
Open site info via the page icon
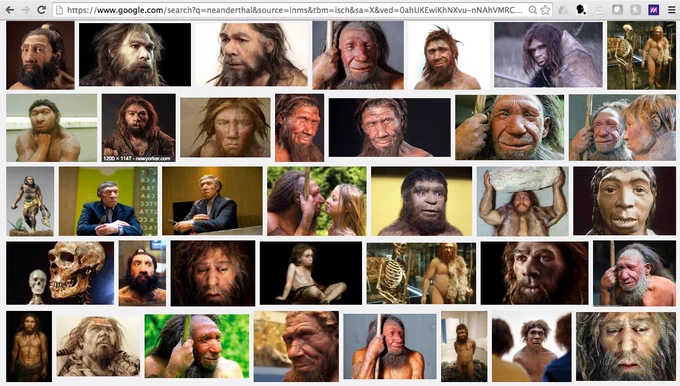click(59, 10)
